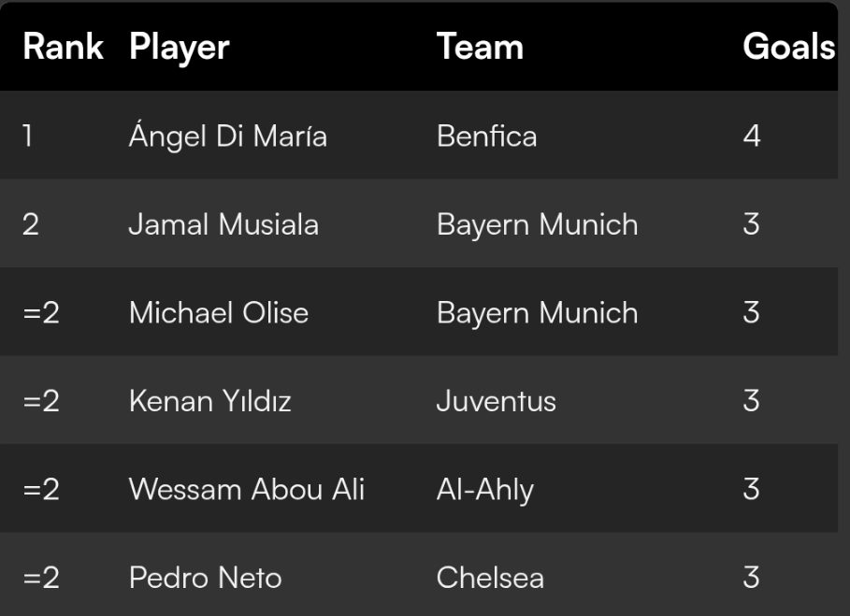Click Pedro Neto's goals value
Screen dimensions: 850x616
click(751, 578)
